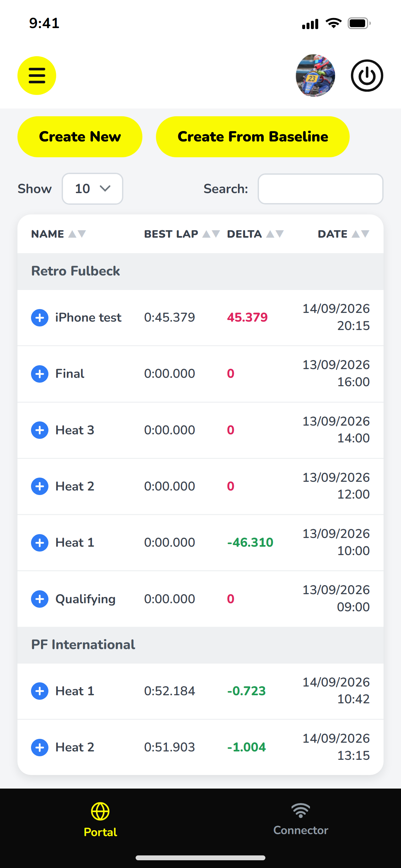This screenshot has width=401, height=868.
Task: Click Create From Baseline button
Action: (x=253, y=137)
